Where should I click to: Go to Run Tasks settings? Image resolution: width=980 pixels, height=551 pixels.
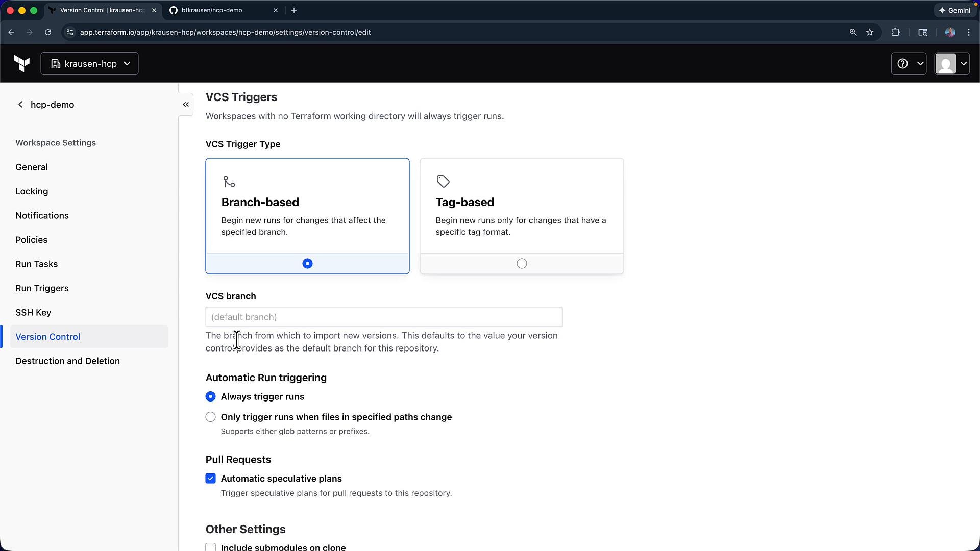click(x=36, y=264)
